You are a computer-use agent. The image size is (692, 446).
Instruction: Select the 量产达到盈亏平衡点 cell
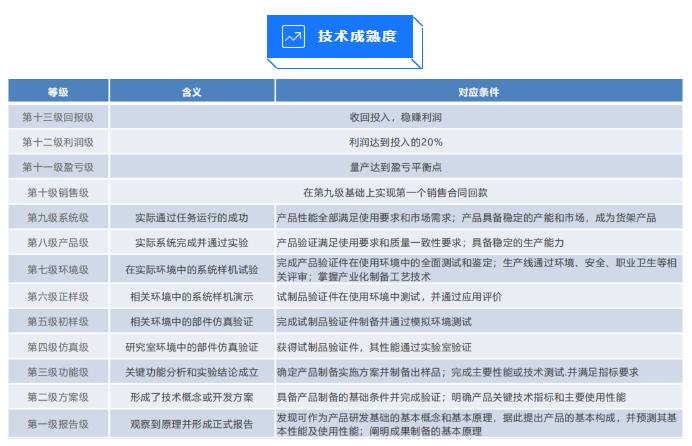(x=395, y=166)
